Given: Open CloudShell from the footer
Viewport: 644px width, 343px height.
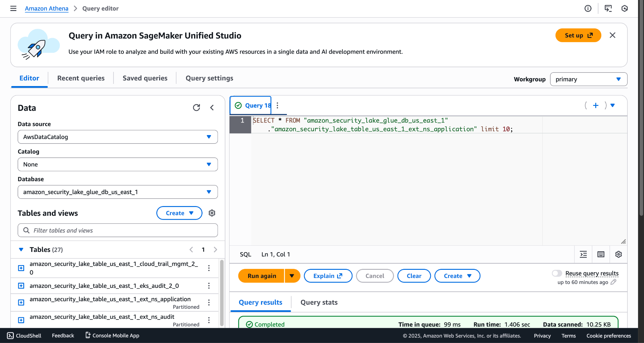Looking at the screenshot, I should pyautogui.click(x=24, y=335).
